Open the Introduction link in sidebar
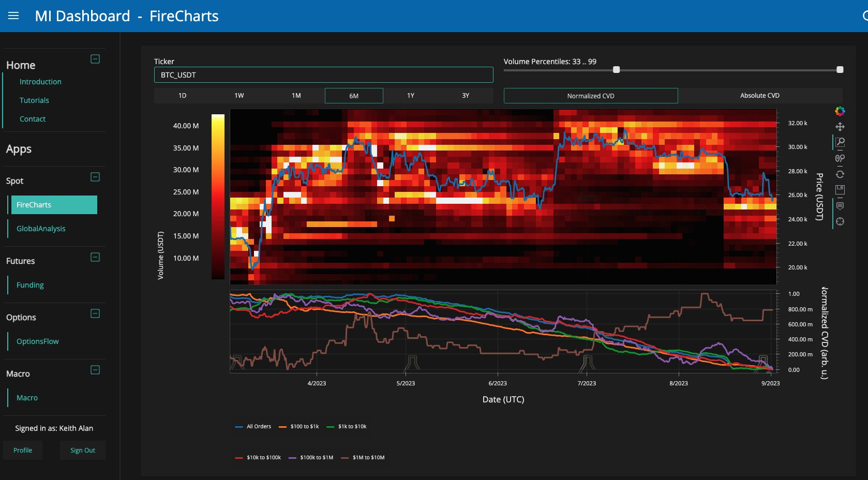The image size is (868, 480). pos(40,82)
